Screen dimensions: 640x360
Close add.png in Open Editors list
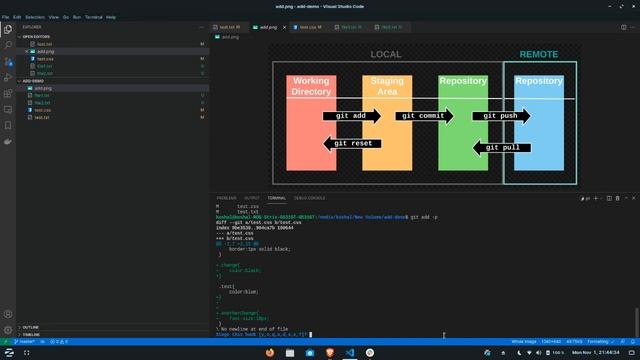tap(27, 51)
